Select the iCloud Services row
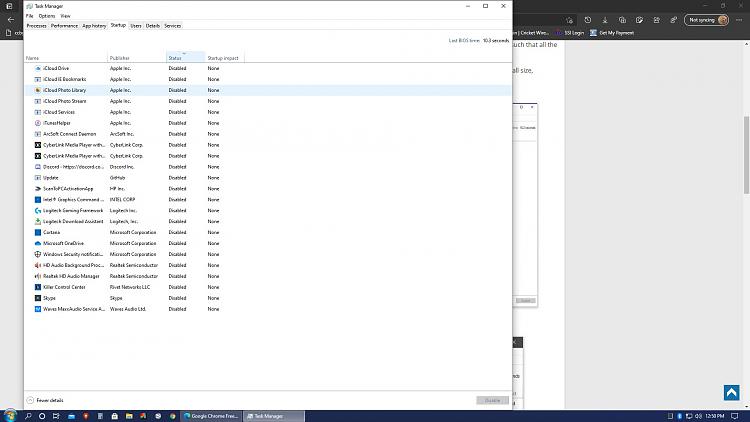Viewport: 750px width, 422px height. [268, 112]
